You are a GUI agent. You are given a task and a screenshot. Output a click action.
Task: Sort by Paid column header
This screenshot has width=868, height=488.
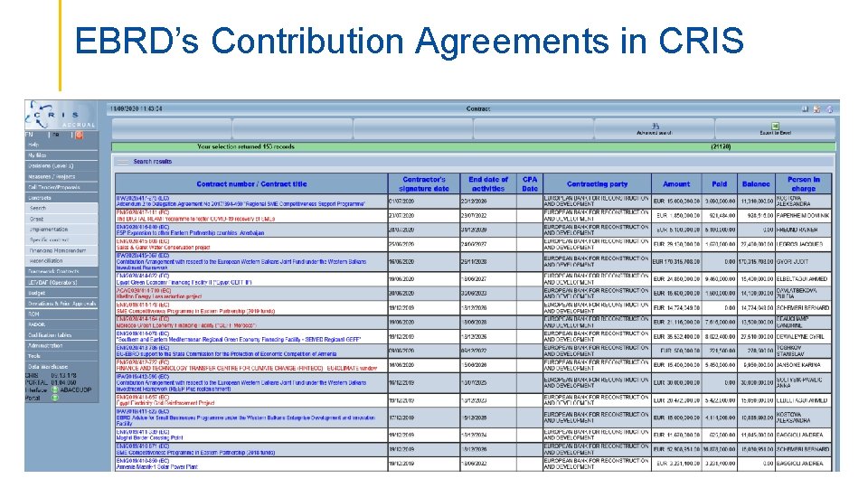[719, 183]
